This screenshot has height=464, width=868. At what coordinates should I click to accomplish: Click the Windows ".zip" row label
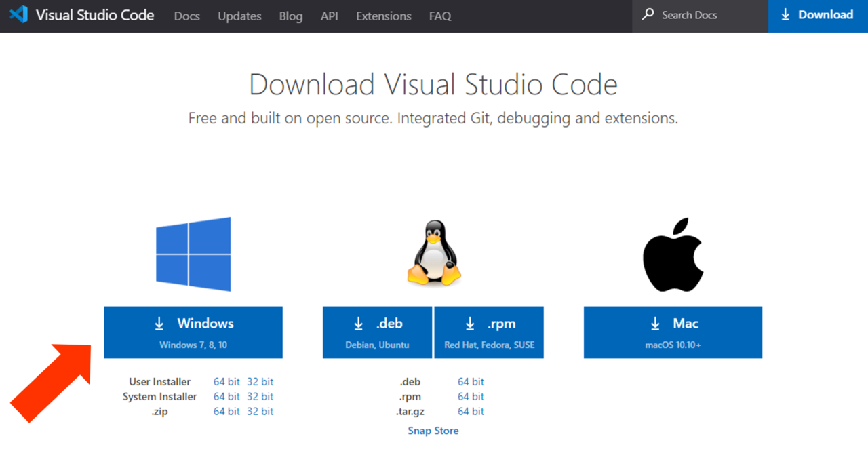coord(160,412)
